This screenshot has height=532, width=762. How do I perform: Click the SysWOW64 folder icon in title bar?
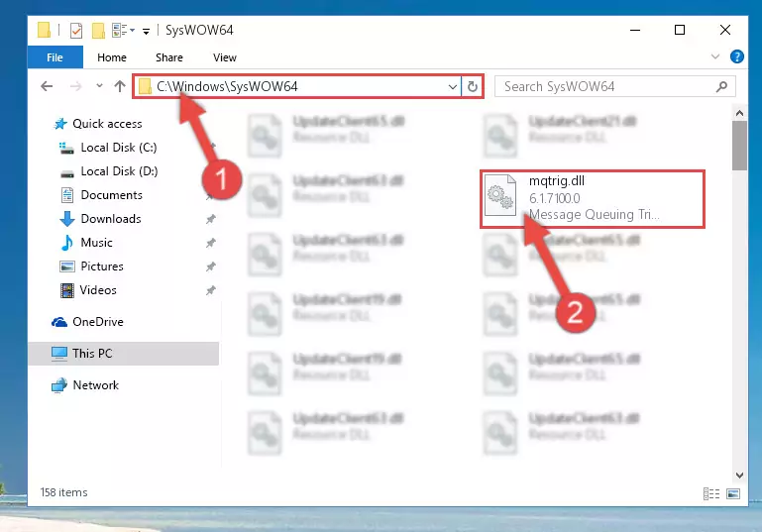coord(44,30)
